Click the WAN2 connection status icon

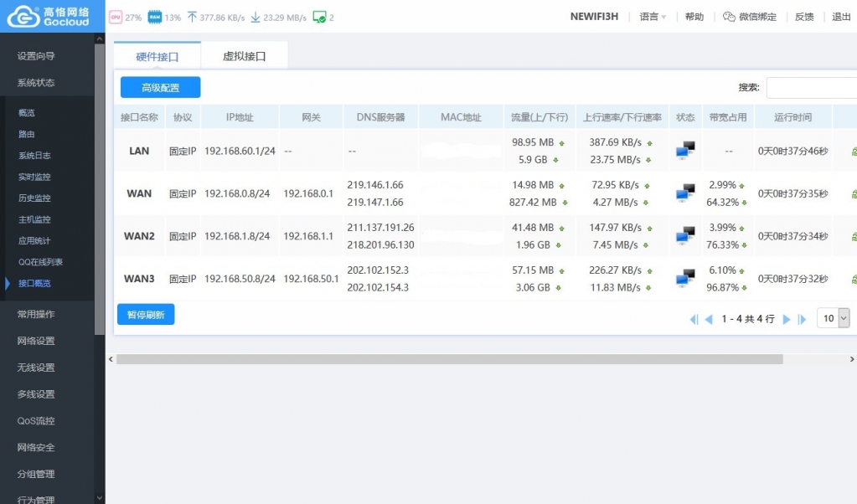tap(685, 236)
